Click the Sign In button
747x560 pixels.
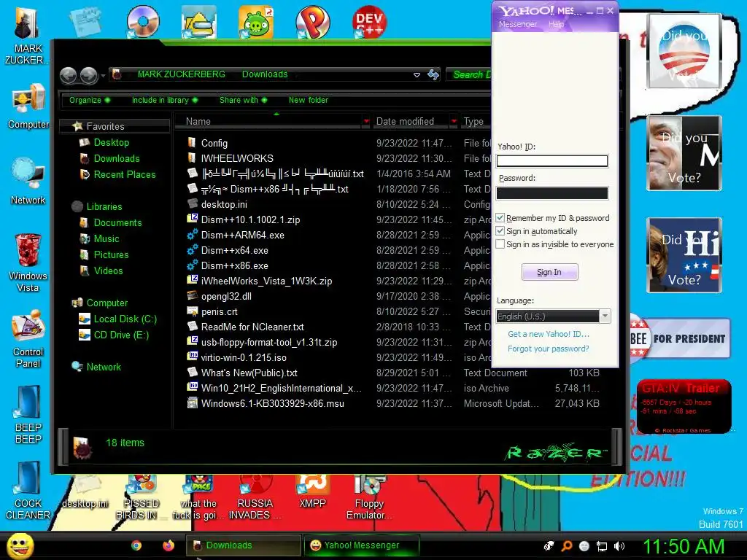click(550, 272)
